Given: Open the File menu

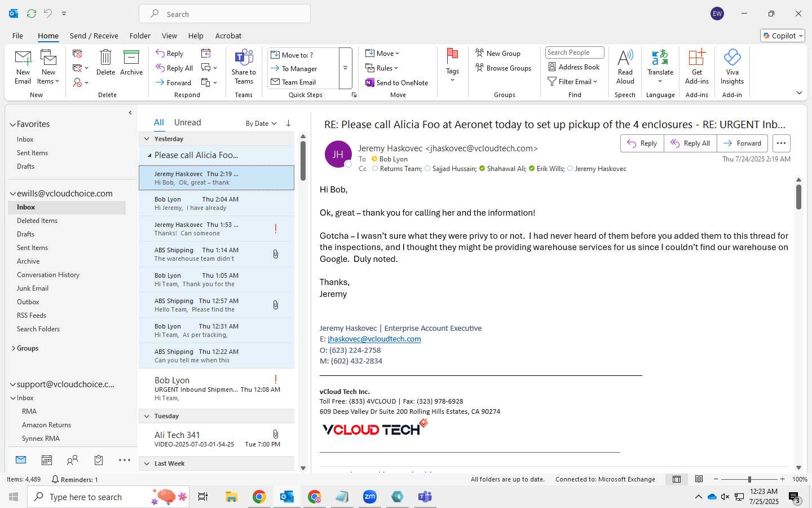Looking at the screenshot, I should click(x=17, y=36).
